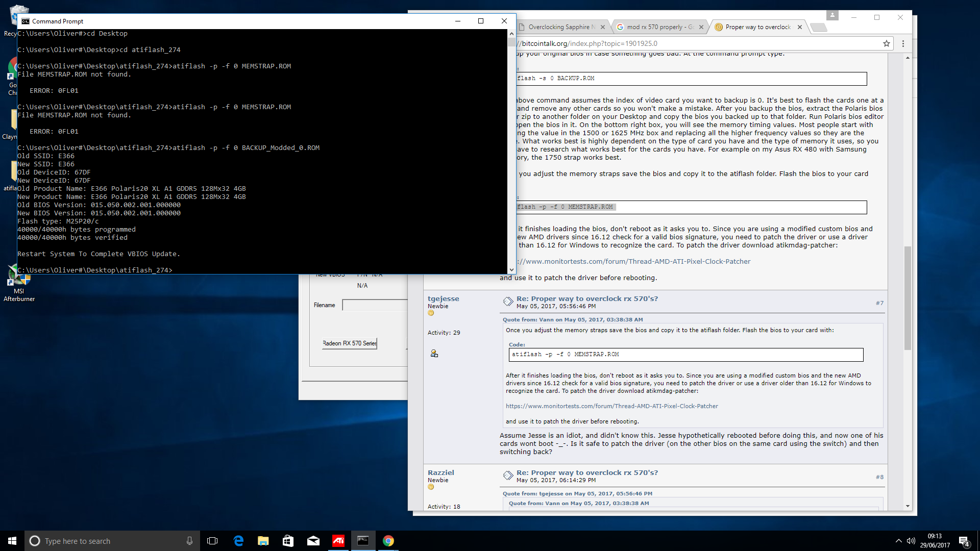Open the MSI Afterburner desktop icon
Image resolution: width=980 pixels, height=551 pixels.
[x=19, y=283]
